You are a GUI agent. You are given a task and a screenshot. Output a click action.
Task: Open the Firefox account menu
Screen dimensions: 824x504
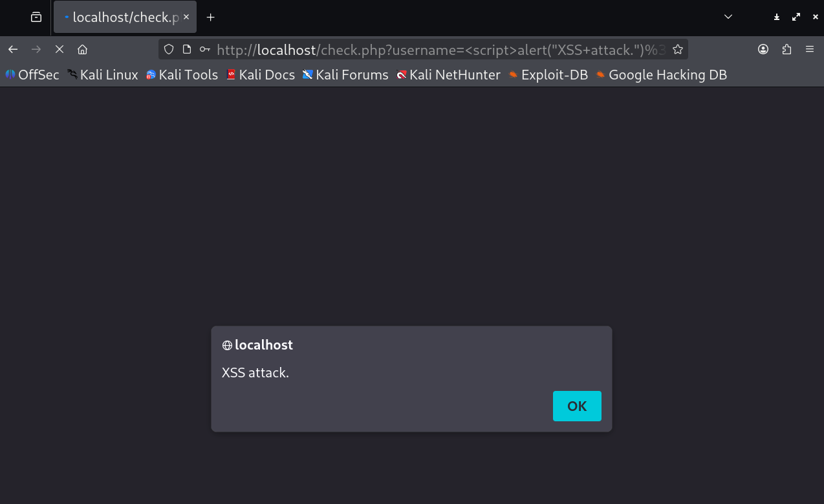[x=763, y=49]
